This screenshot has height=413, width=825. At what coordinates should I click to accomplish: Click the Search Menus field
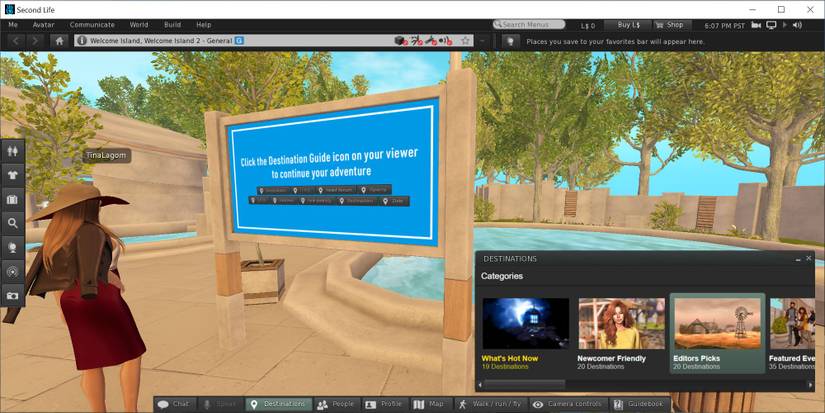529,25
